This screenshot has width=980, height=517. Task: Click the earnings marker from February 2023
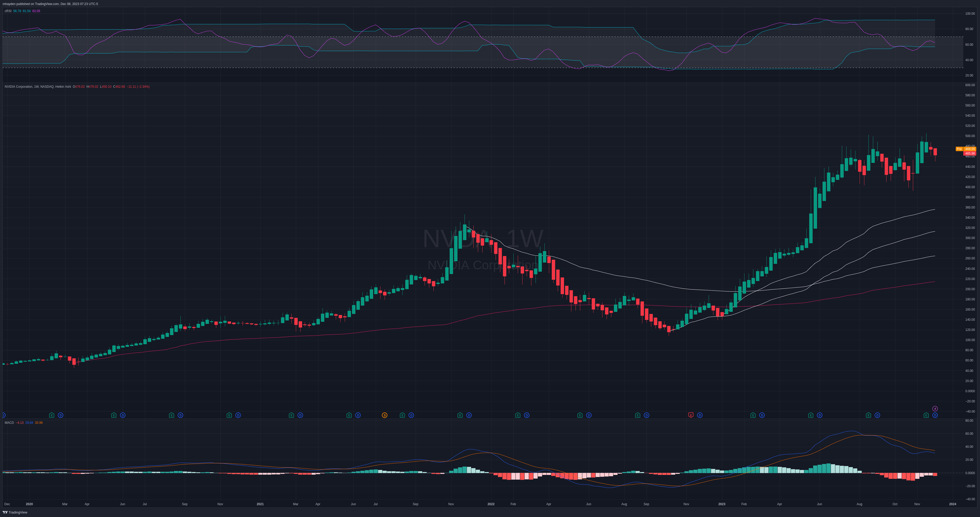click(x=753, y=415)
